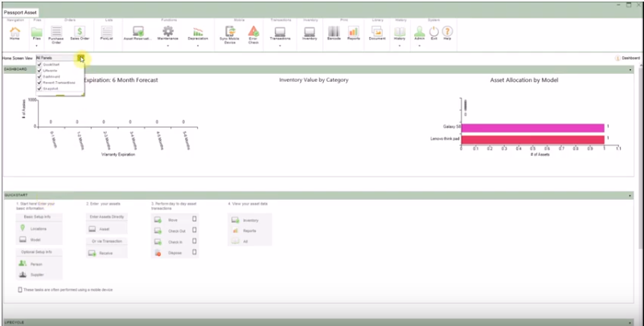The width and height of the screenshot is (644, 326).
Task: Click Receive under Or via Transaction
Action: click(x=100, y=254)
